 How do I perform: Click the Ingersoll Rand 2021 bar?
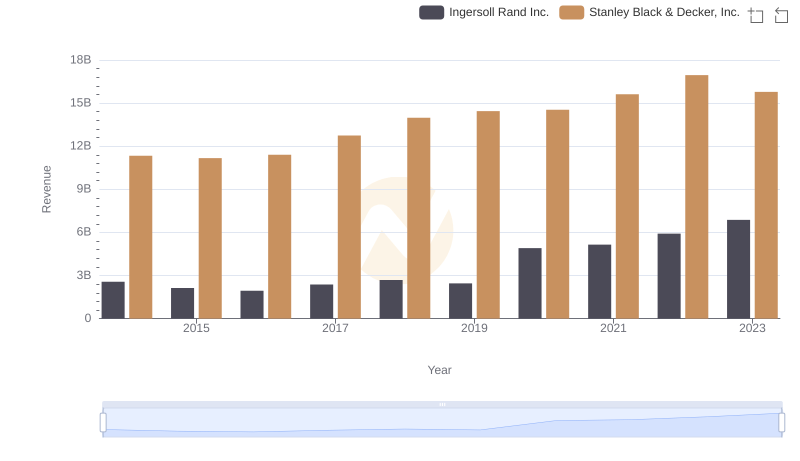[599, 281]
